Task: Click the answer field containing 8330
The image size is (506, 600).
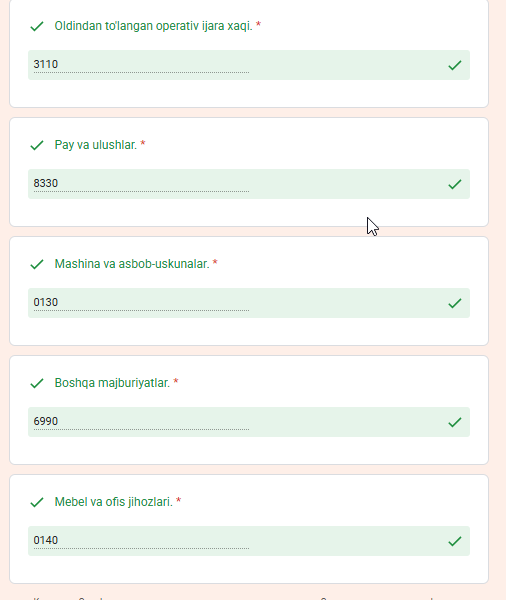Action: (x=249, y=184)
